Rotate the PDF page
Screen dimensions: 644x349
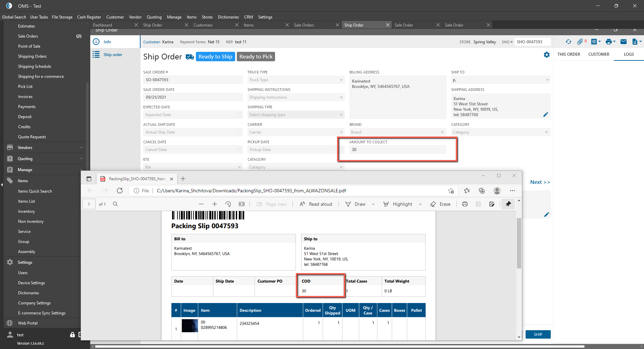click(x=228, y=204)
